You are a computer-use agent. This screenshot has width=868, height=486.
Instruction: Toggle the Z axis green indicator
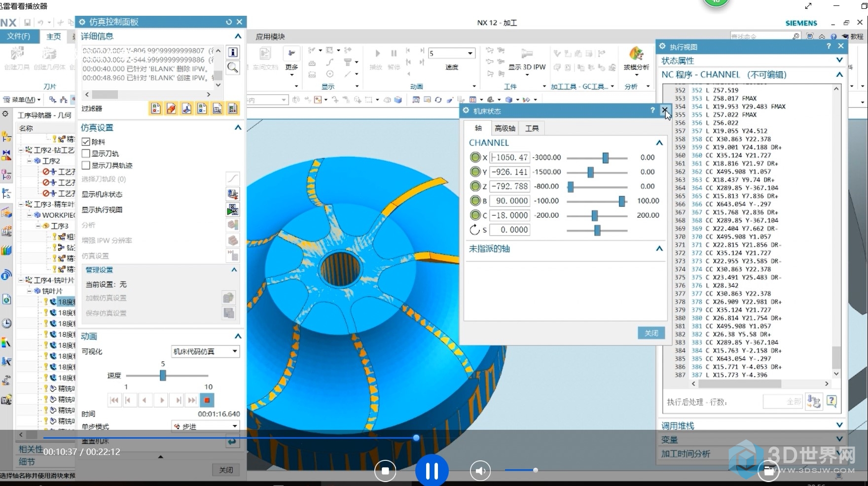click(475, 186)
